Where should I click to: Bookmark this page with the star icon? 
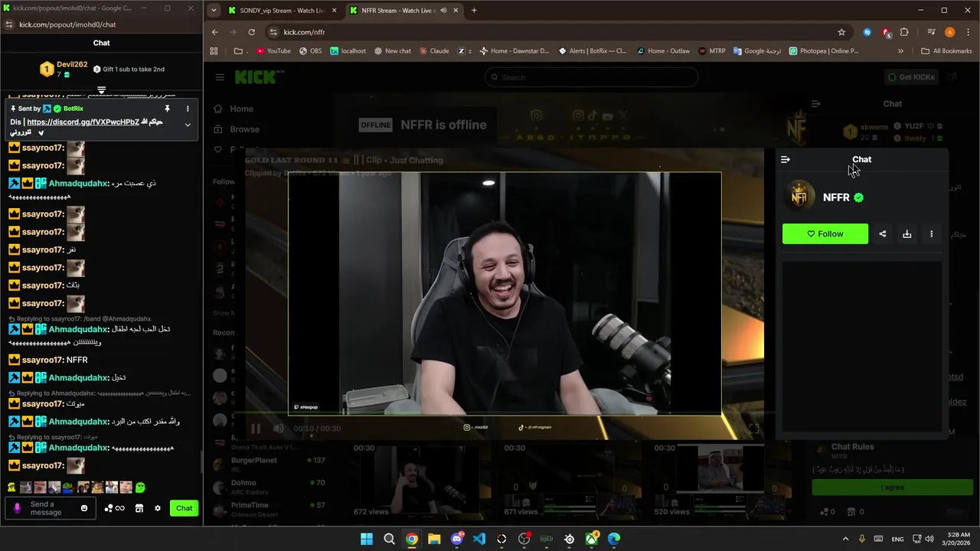pyautogui.click(x=841, y=32)
